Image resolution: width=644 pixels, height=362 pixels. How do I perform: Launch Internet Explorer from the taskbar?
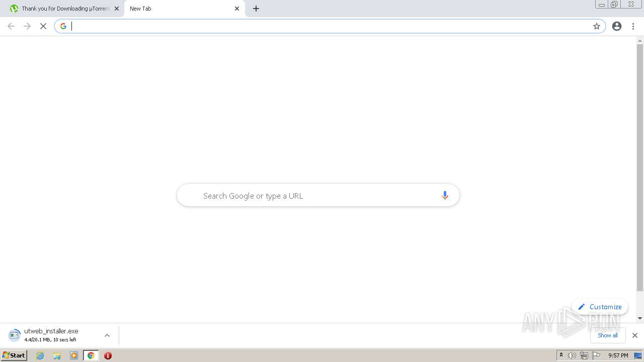click(40, 355)
